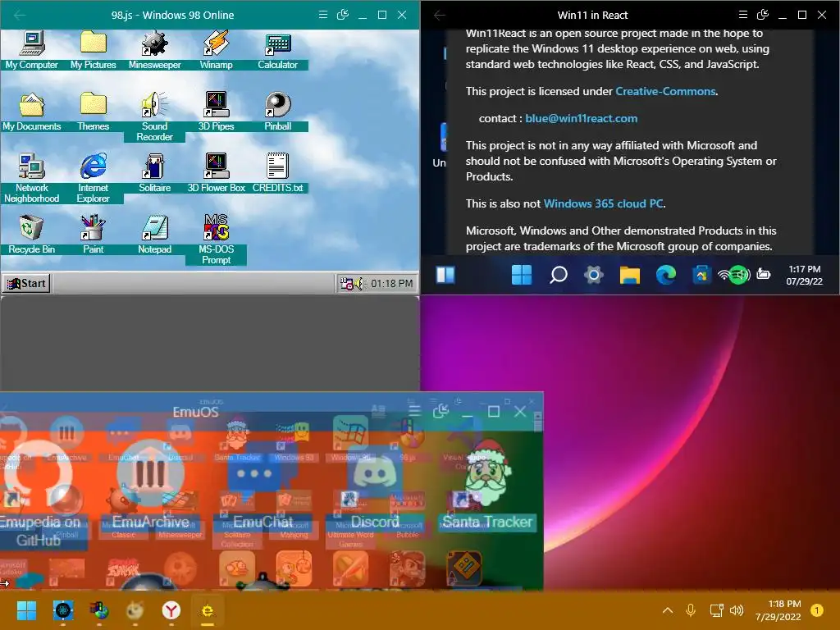Open Winamp shortcut in Windows 98
840x630 pixels.
click(217, 50)
